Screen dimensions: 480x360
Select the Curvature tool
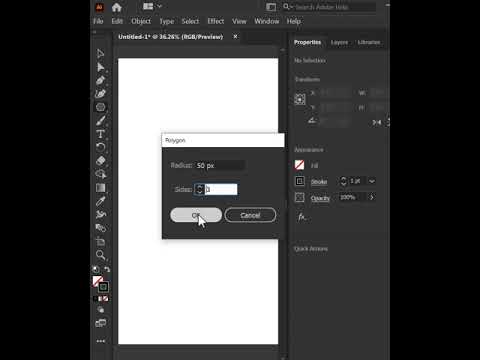(x=100, y=94)
